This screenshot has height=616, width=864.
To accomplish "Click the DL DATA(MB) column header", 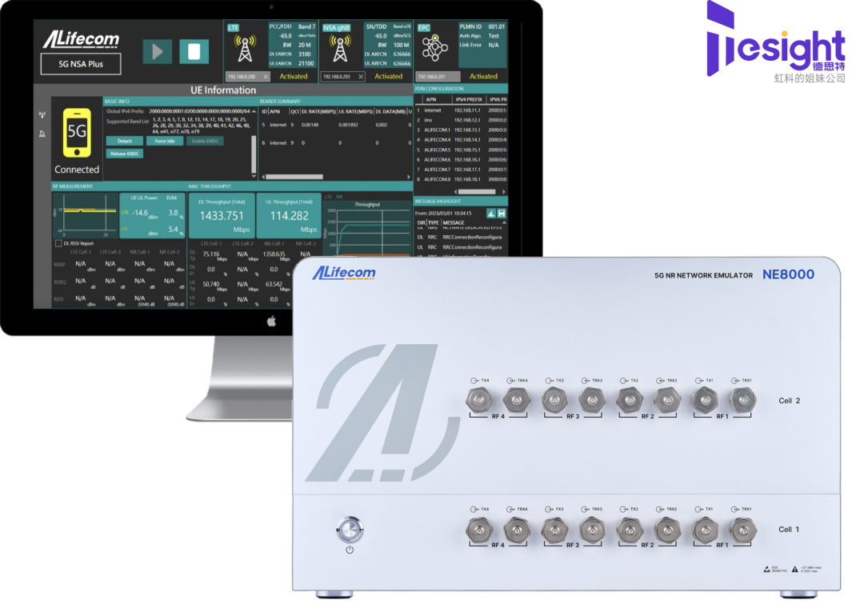I will click(x=390, y=111).
